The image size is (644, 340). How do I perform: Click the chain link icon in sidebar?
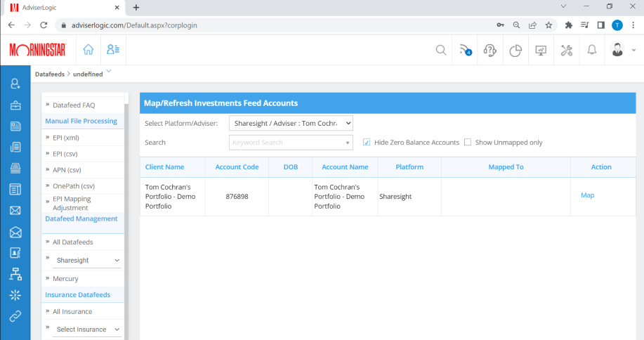click(x=15, y=316)
